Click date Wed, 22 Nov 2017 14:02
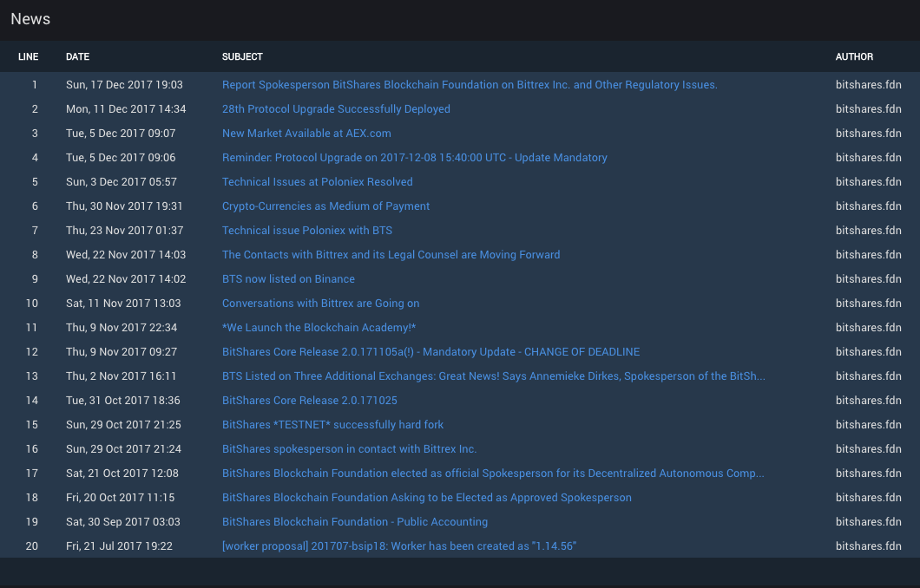 click(126, 279)
